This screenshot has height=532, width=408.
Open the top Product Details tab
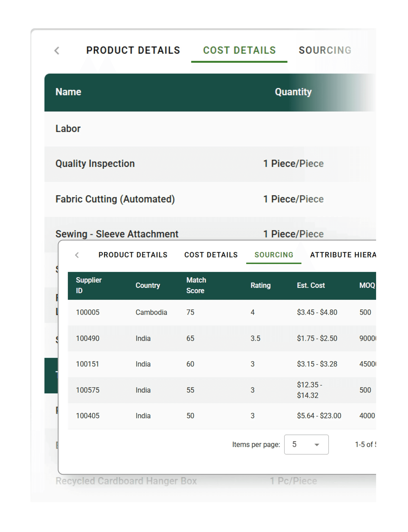[x=133, y=50]
